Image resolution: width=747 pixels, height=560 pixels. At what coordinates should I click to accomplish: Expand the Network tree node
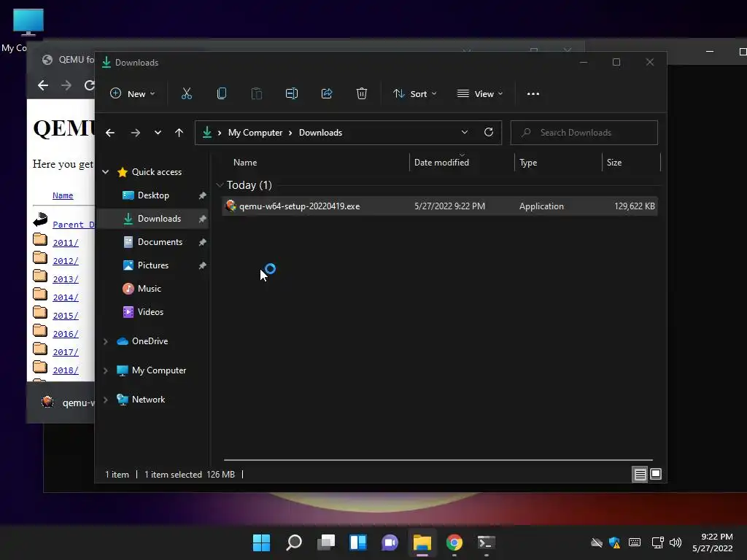click(106, 400)
